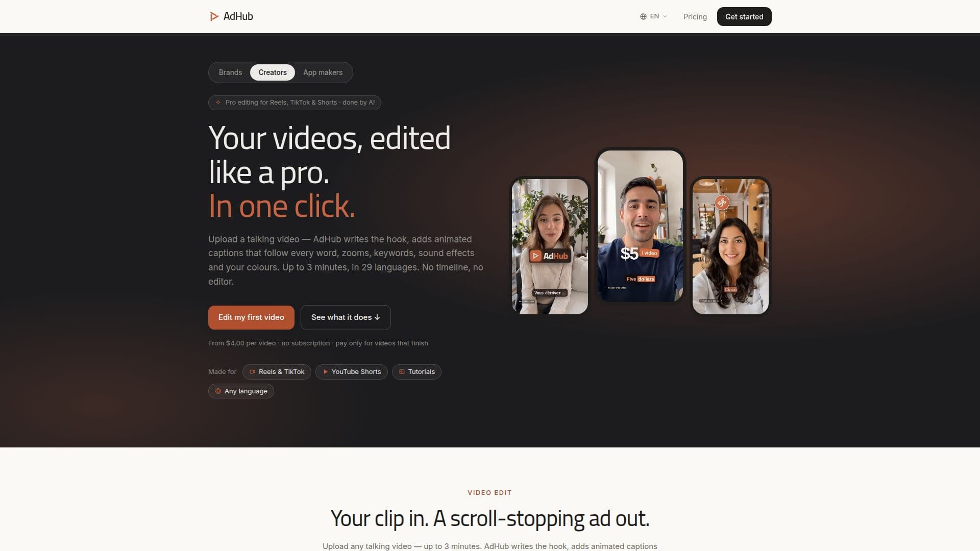This screenshot has height=551, width=980.
Task: Open the center phone video showing $5
Action: point(640,226)
